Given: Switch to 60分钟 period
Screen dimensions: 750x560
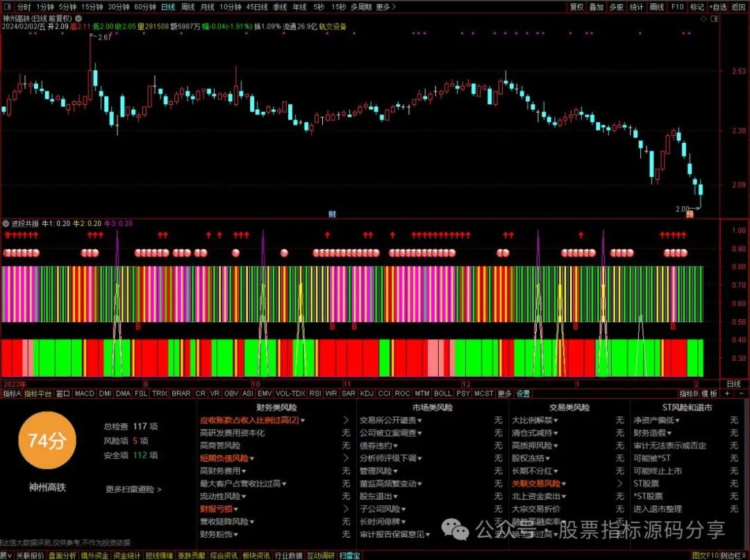Looking at the screenshot, I should tap(145, 7).
